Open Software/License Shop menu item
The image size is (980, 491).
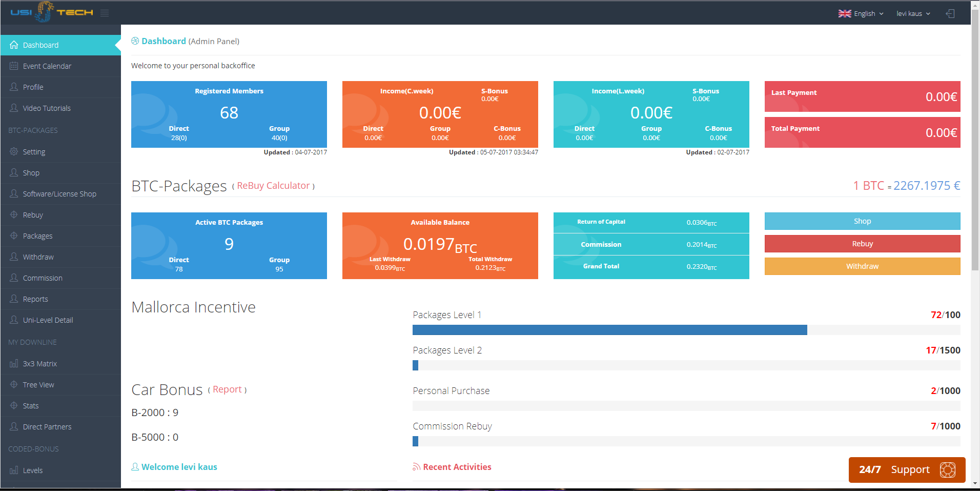pos(60,194)
